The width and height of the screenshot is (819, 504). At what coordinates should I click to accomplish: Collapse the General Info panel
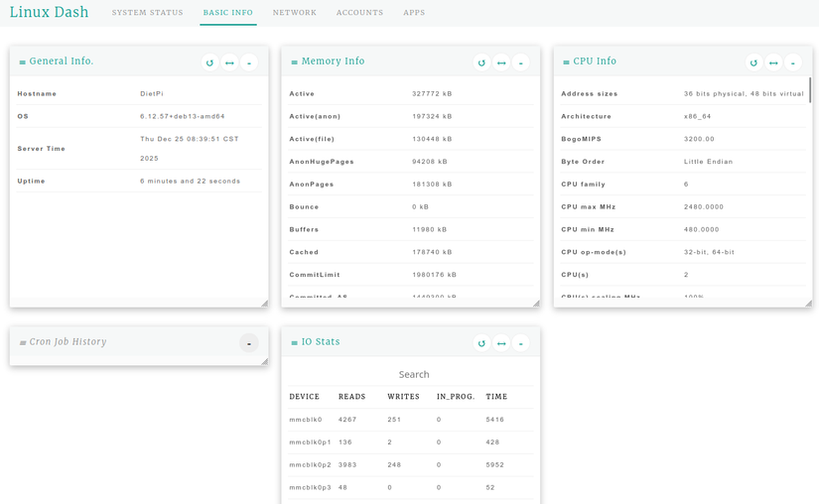point(249,63)
